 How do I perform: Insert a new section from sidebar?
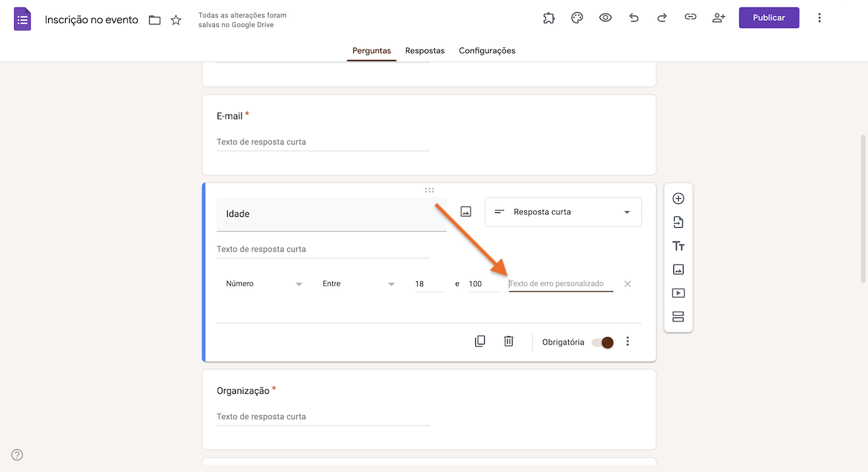point(678,316)
